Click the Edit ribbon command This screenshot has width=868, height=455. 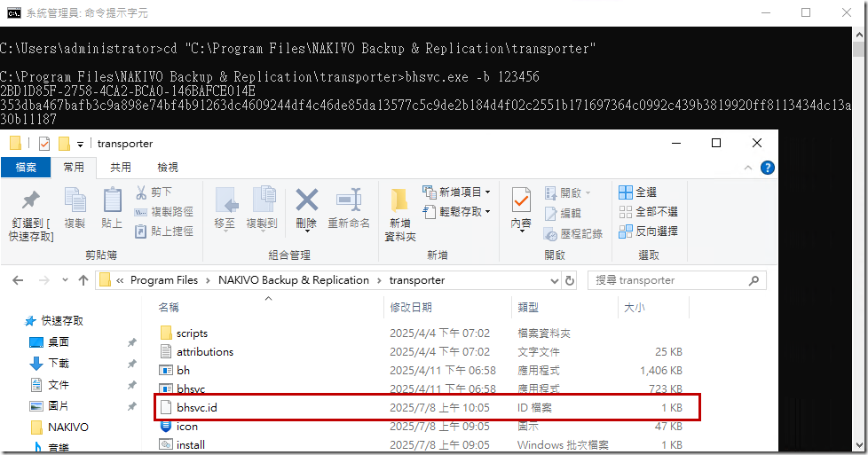click(563, 213)
